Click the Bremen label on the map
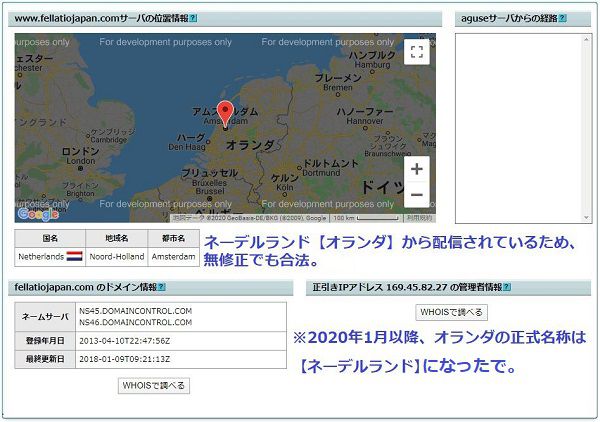Screen dimensions: 600x422 338,88
